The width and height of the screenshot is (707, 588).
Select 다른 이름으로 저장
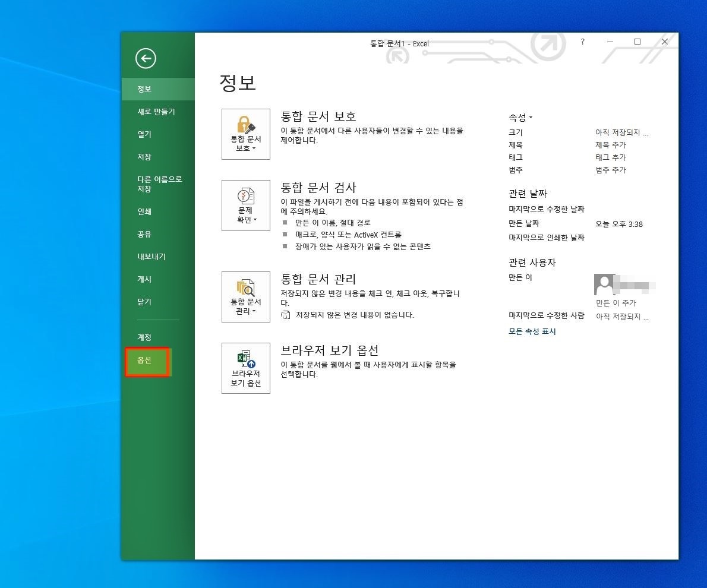pyautogui.click(x=158, y=184)
